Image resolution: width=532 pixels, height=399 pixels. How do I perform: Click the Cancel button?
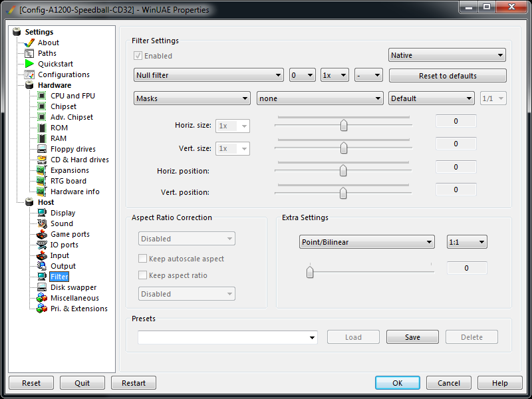(x=448, y=383)
